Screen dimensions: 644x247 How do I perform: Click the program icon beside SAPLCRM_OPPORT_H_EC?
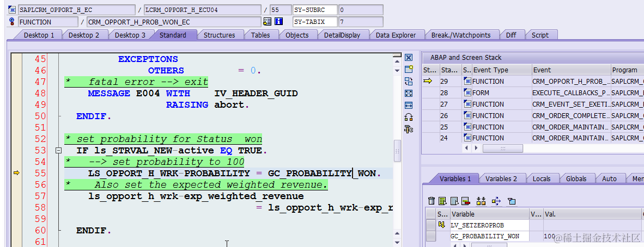12,9
